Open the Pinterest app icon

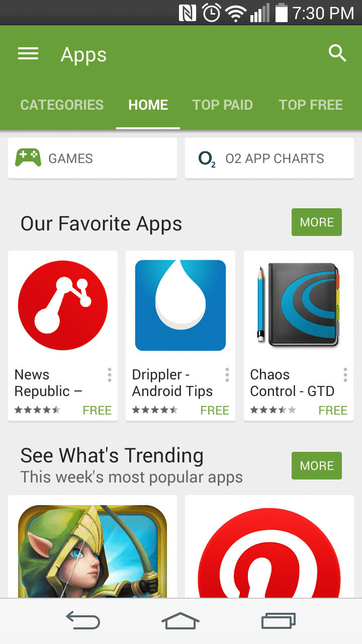269,552
